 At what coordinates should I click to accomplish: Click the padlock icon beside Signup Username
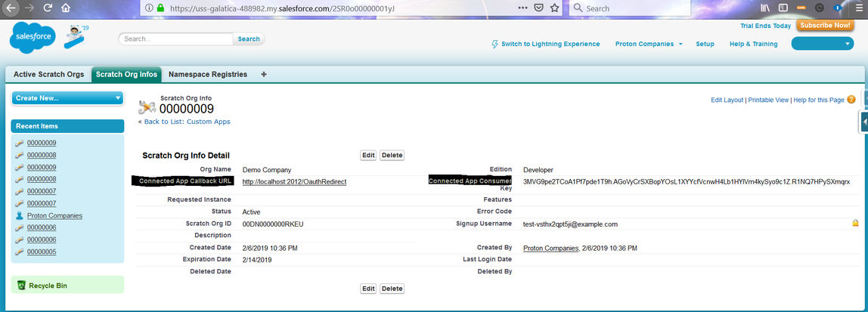pyautogui.click(x=855, y=224)
